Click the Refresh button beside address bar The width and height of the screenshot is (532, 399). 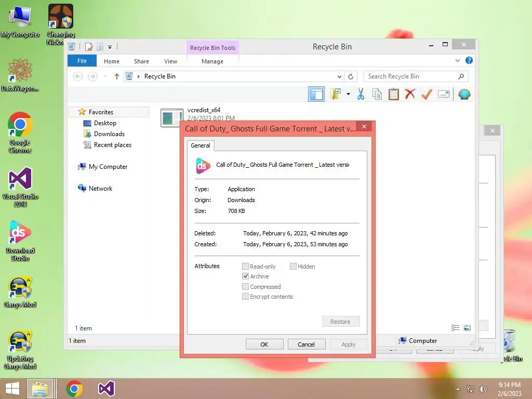pyautogui.click(x=351, y=76)
